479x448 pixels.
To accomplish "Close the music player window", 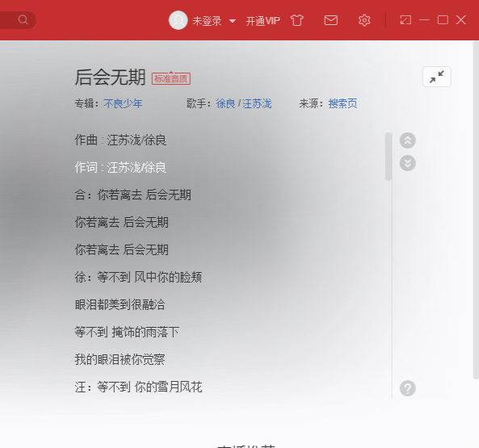I will pos(461,20).
